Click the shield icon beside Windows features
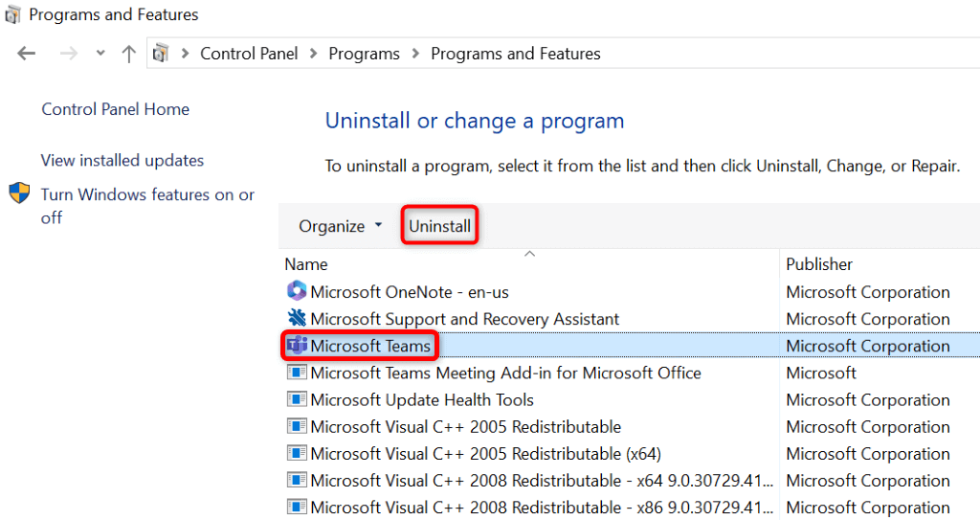The width and height of the screenshot is (980, 520). point(20,194)
